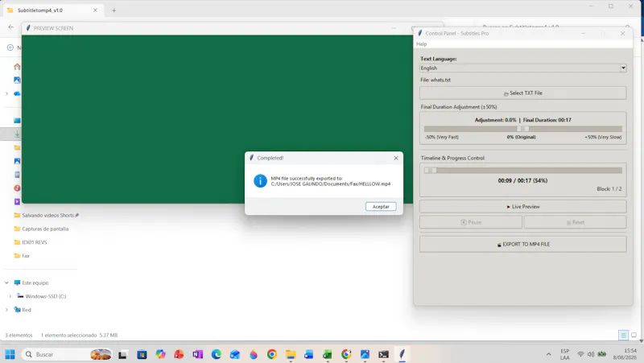
Task: Click the timeline progress slider handle
Action: (x=431, y=170)
